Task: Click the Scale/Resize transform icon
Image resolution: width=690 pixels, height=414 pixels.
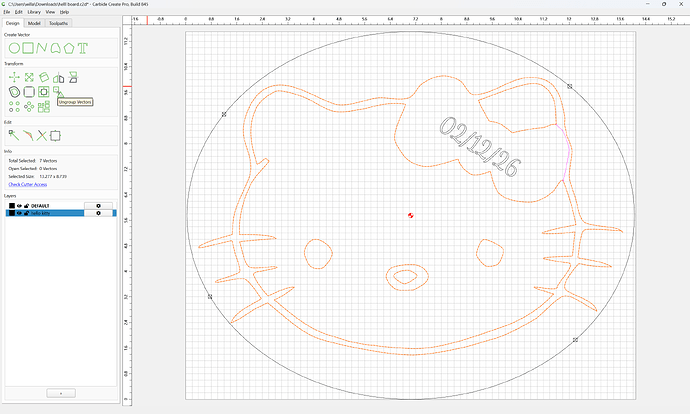Action: coord(29,77)
